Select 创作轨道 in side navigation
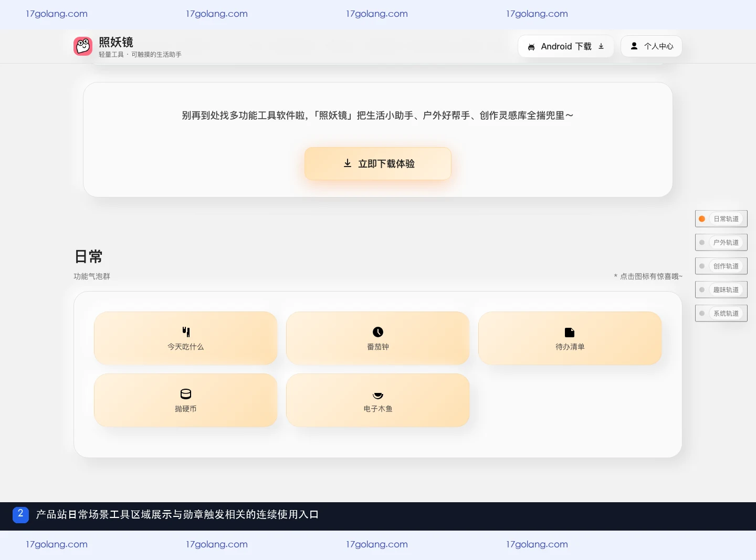Viewport: 756px width, 560px height. [x=721, y=266]
